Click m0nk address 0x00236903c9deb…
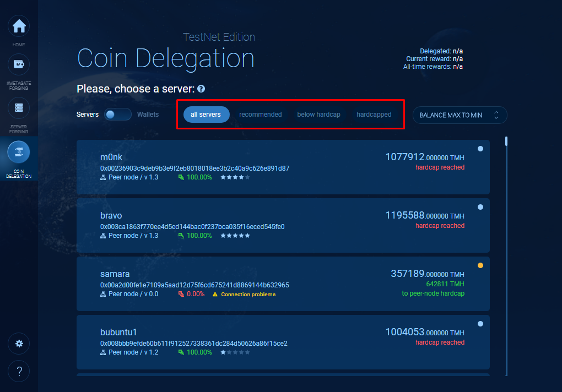Viewport: 562px width, 392px height. [x=194, y=168]
